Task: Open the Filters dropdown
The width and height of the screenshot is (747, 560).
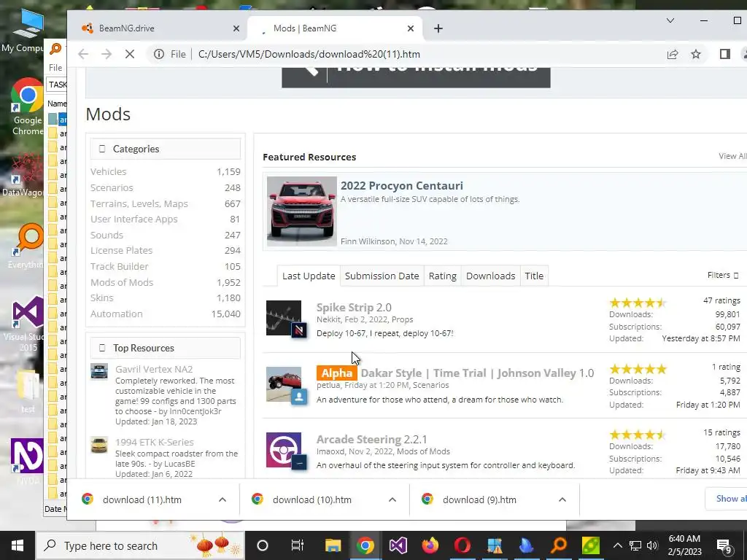Action: 723,275
